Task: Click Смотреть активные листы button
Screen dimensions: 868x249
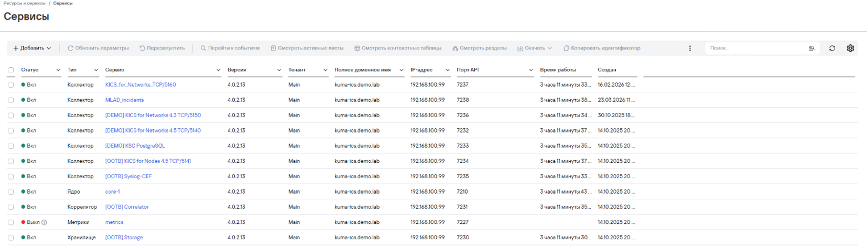Action: point(307,48)
